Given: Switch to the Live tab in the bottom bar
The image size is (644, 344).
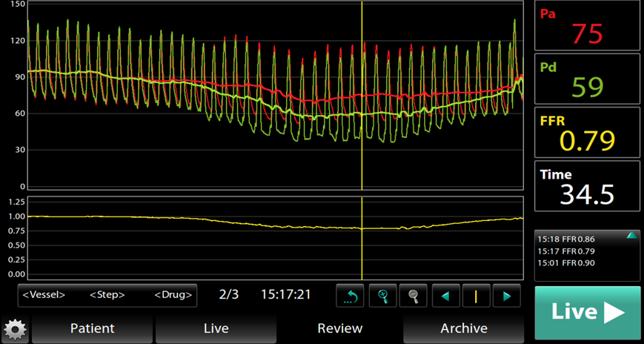Looking at the screenshot, I should coord(216,328).
